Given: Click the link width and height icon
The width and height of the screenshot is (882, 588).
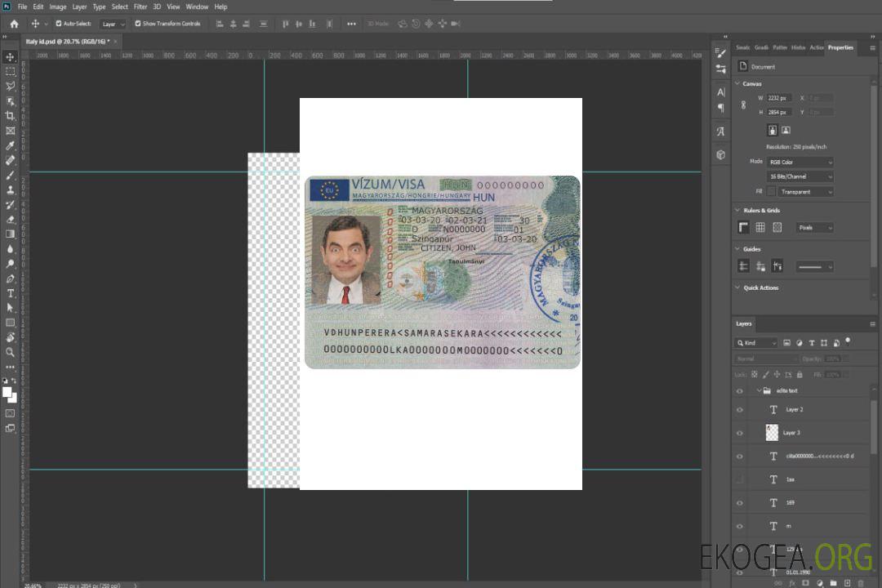Looking at the screenshot, I should pos(743,105).
